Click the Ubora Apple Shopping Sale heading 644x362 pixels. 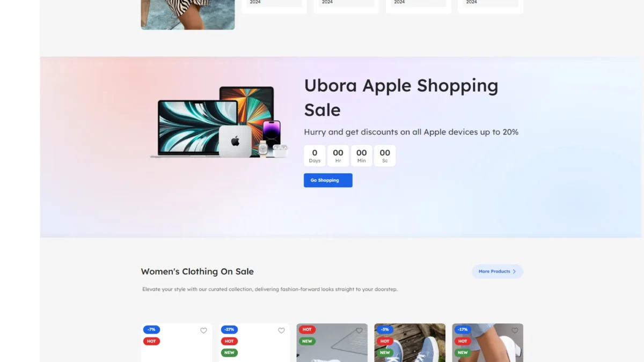(401, 97)
